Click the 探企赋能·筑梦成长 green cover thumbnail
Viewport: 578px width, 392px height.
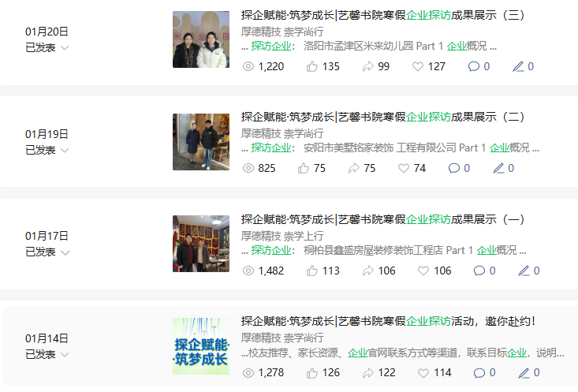click(x=201, y=346)
